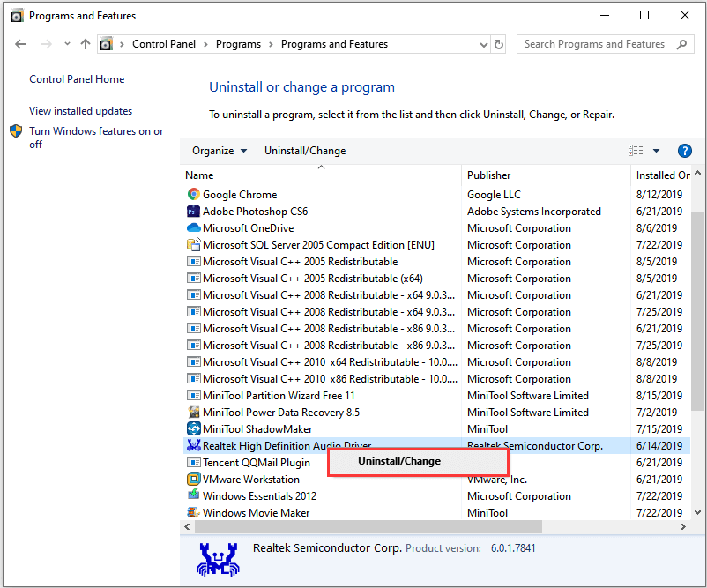Sort list by the Publisher column header

[x=546, y=175]
